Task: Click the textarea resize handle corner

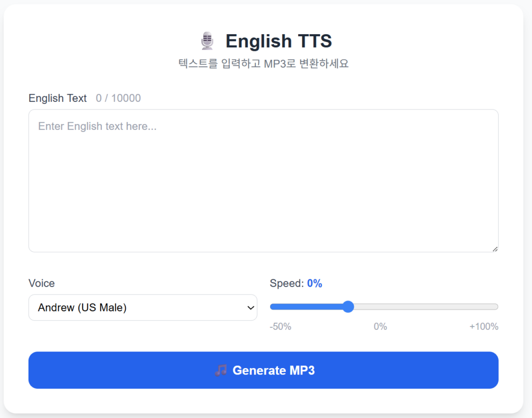Action: tap(495, 249)
